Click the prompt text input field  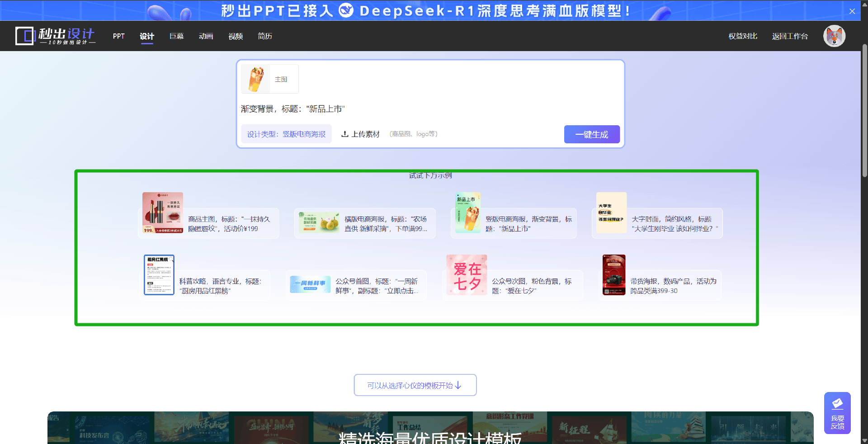[429, 109]
